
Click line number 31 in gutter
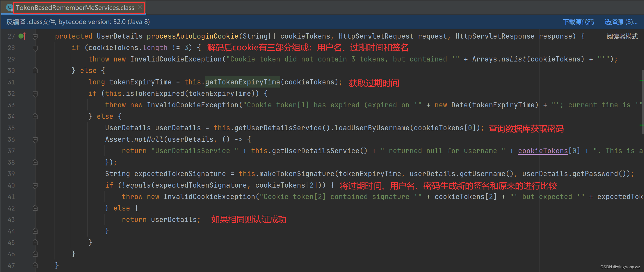tap(11, 82)
